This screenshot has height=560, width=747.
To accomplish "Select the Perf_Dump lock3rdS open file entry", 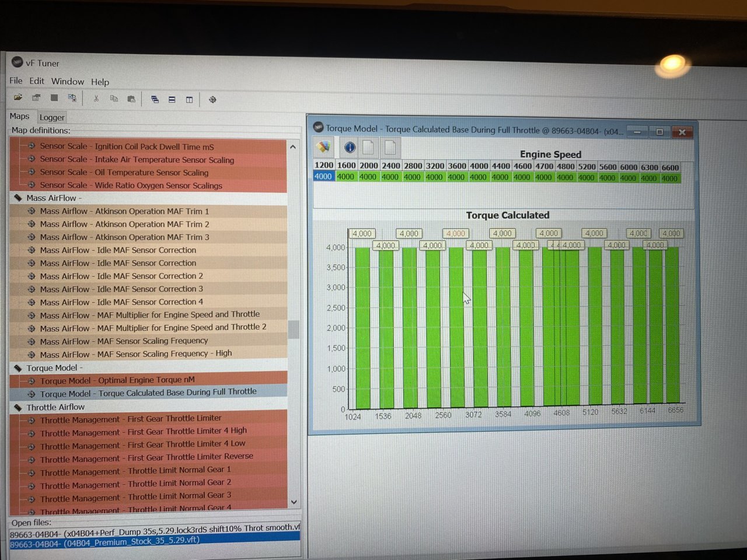I will click(155, 531).
